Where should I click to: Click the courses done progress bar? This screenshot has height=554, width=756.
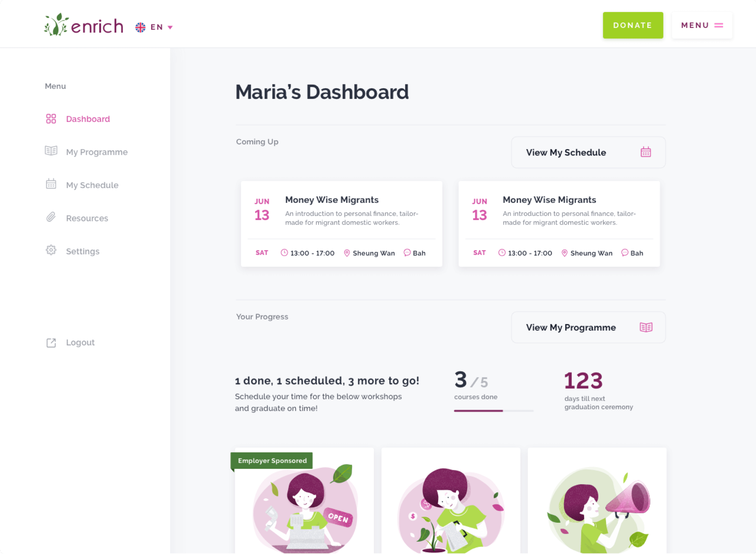click(x=493, y=411)
